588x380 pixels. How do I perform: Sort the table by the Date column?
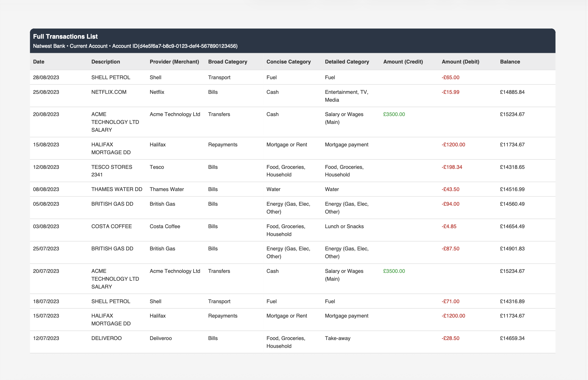pyautogui.click(x=39, y=62)
